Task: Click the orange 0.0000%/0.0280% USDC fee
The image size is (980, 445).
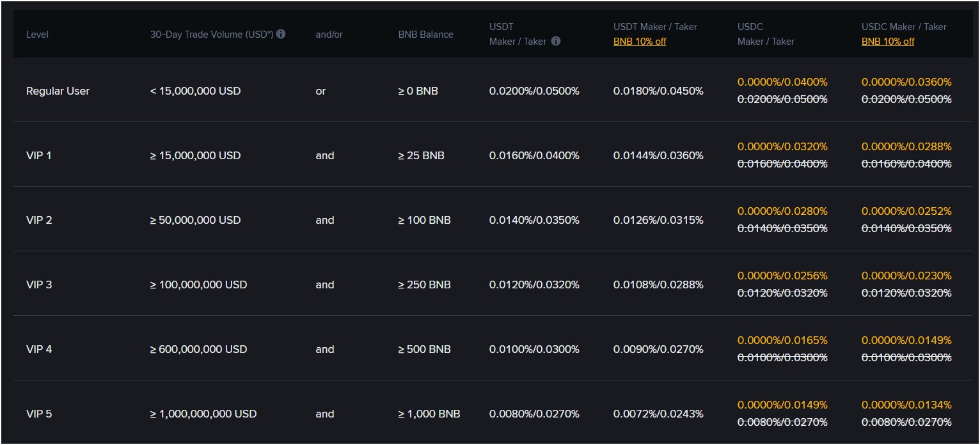Action: click(782, 211)
